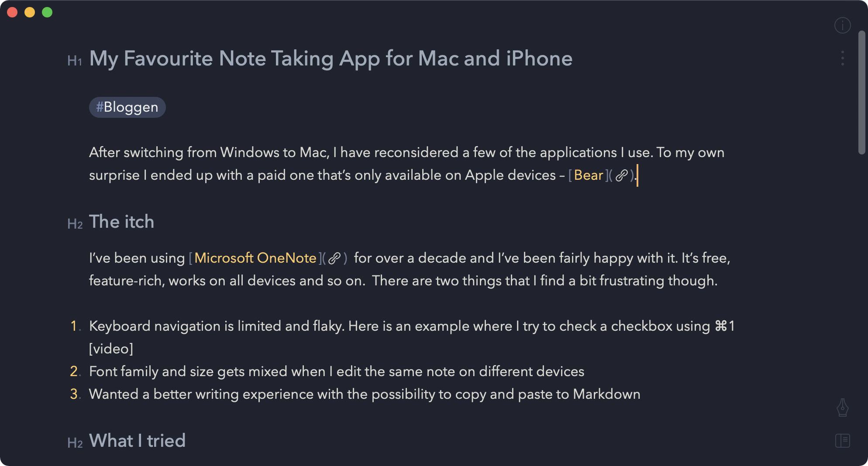Click the H1 heading marker

point(75,61)
